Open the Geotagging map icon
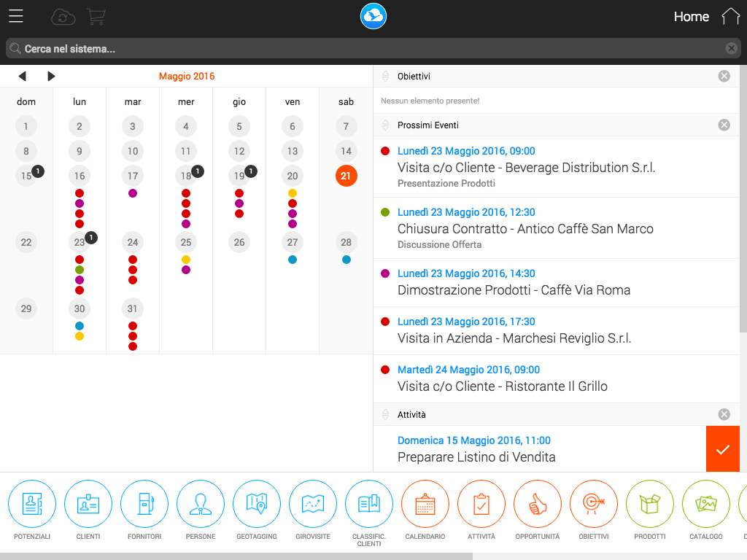Screen dimensions: 747x560 [257, 504]
